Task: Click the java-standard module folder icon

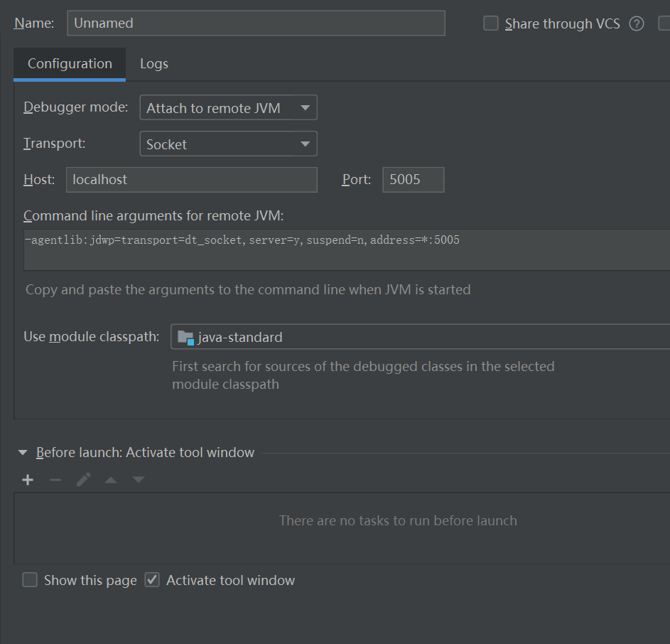Action: point(185,337)
